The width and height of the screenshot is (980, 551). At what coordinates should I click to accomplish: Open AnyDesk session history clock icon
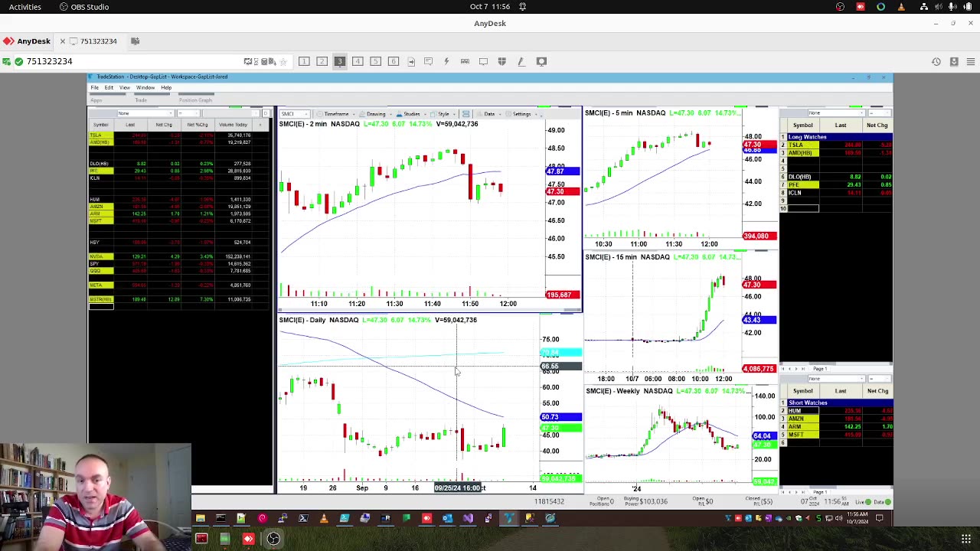(936, 61)
